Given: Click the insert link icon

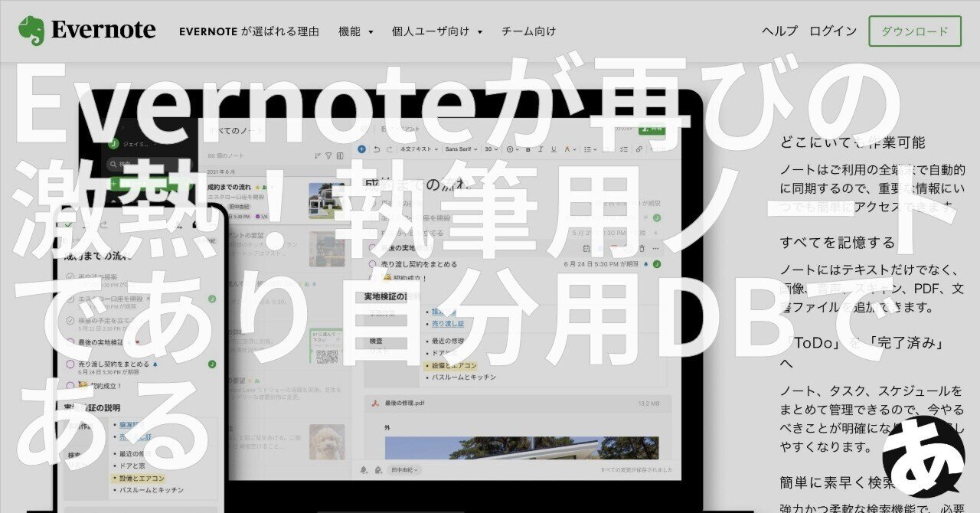Looking at the screenshot, I should [x=640, y=149].
